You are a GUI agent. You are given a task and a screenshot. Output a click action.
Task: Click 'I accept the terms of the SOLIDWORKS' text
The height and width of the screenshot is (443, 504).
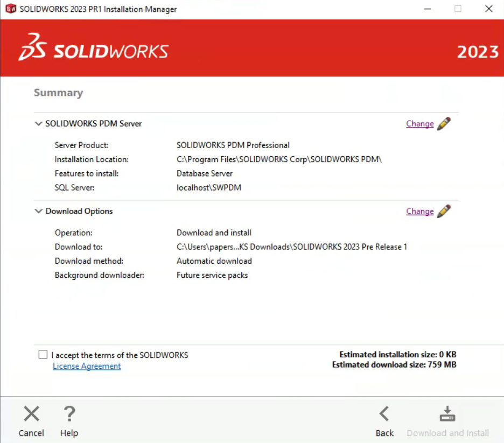pyautogui.click(x=120, y=355)
